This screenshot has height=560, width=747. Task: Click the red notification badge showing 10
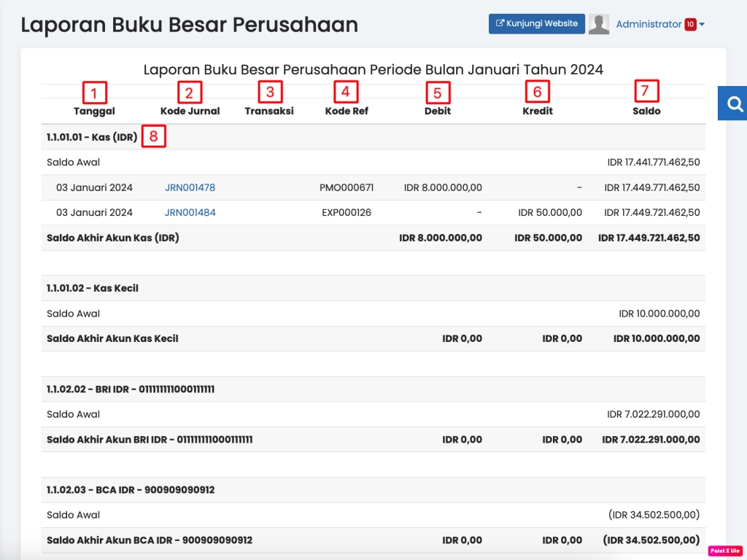click(690, 24)
